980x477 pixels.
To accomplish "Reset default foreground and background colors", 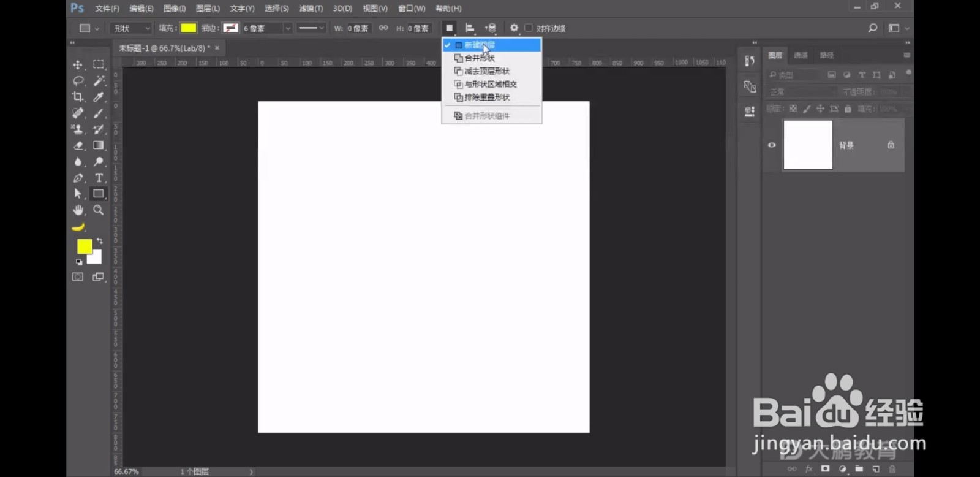I will [79, 262].
